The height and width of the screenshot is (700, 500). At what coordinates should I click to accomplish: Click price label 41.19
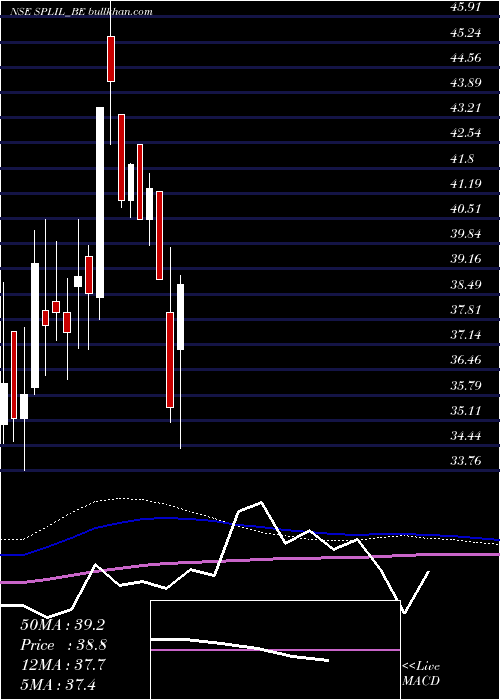click(x=466, y=183)
